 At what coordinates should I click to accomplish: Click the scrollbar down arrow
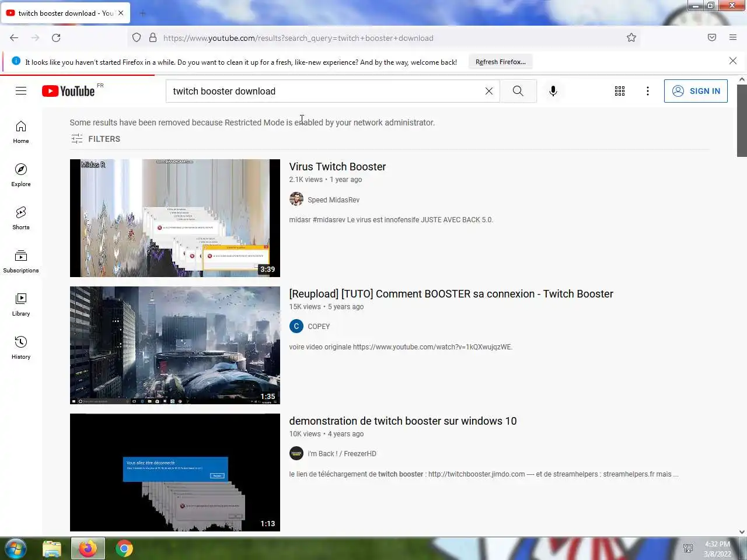(x=742, y=532)
